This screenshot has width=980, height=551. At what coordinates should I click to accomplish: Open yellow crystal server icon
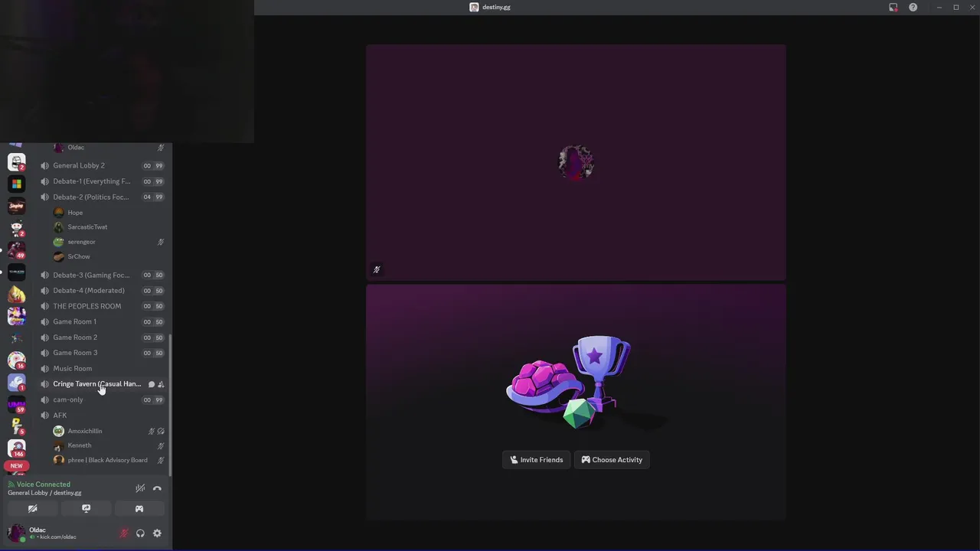16,294
